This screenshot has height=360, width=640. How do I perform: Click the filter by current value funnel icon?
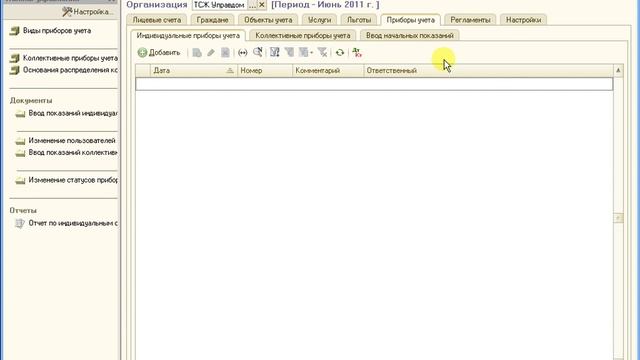289,52
